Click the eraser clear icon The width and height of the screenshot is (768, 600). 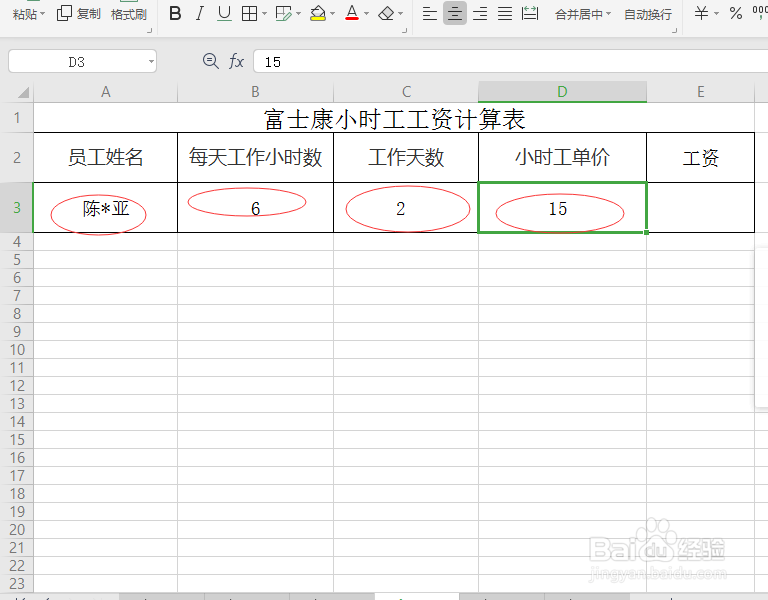click(386, 14)
